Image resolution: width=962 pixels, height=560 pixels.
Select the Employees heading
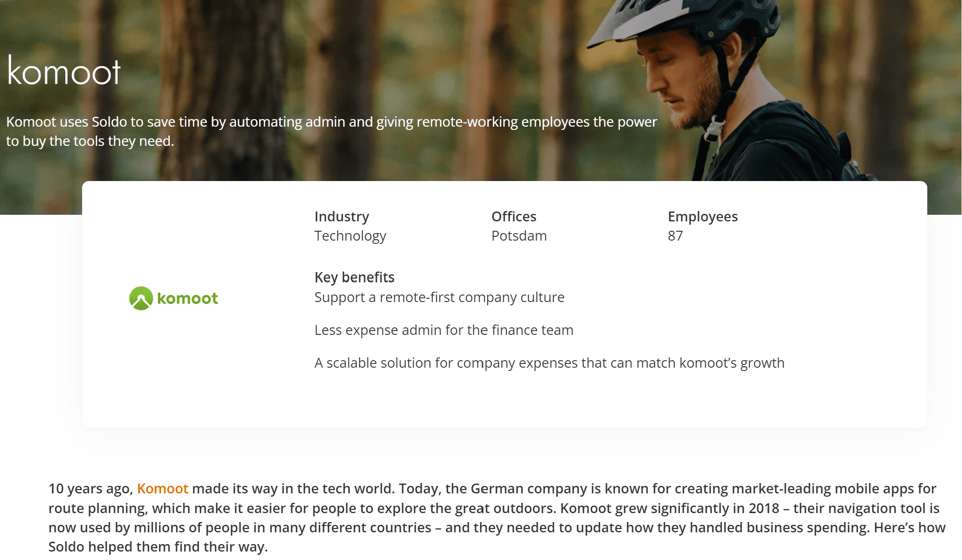pyautogui.click(x=702, y=216)
